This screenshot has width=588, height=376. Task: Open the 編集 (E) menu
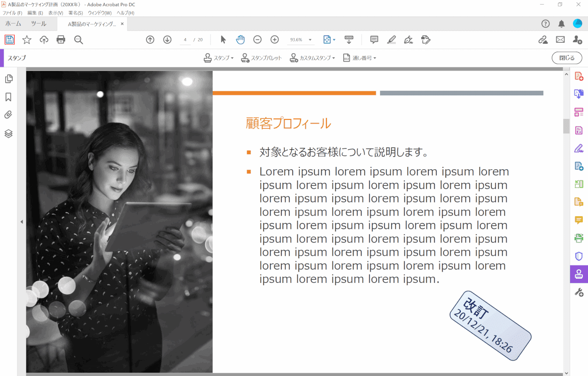click(x=35, y=13)
